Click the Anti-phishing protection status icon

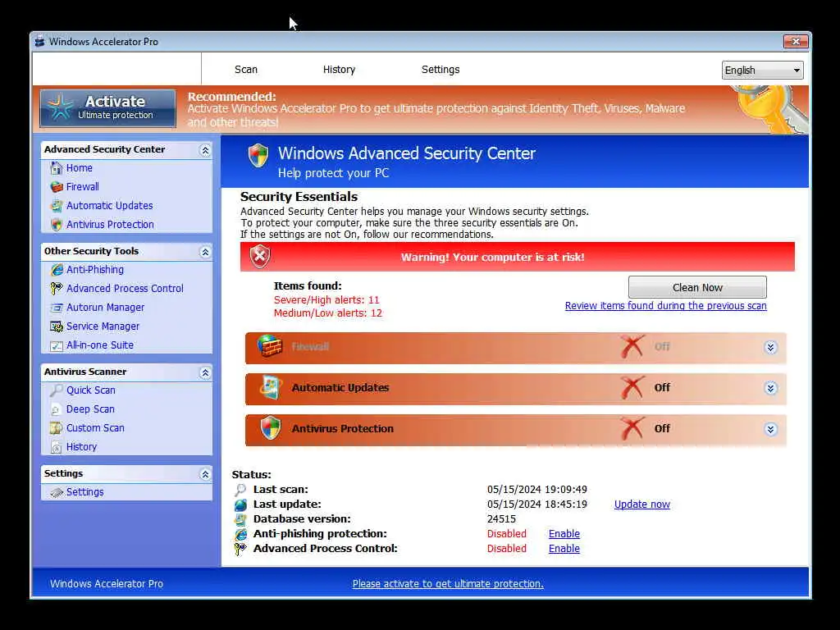point(240,534)
